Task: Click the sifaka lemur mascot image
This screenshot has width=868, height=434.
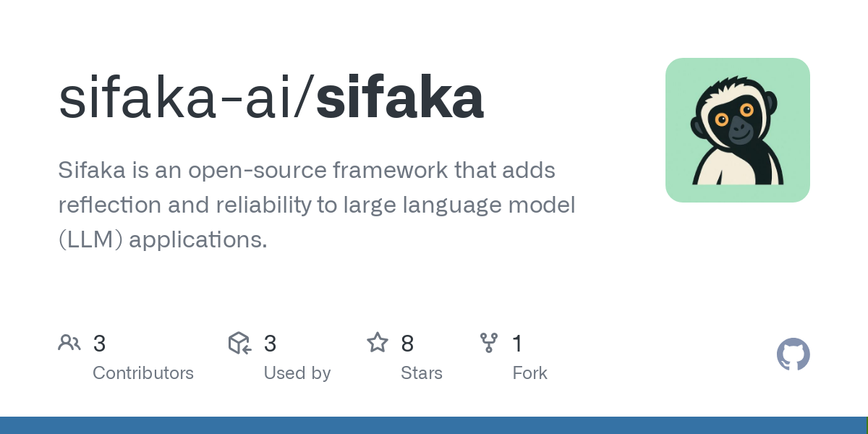Action: coord(738,130)
